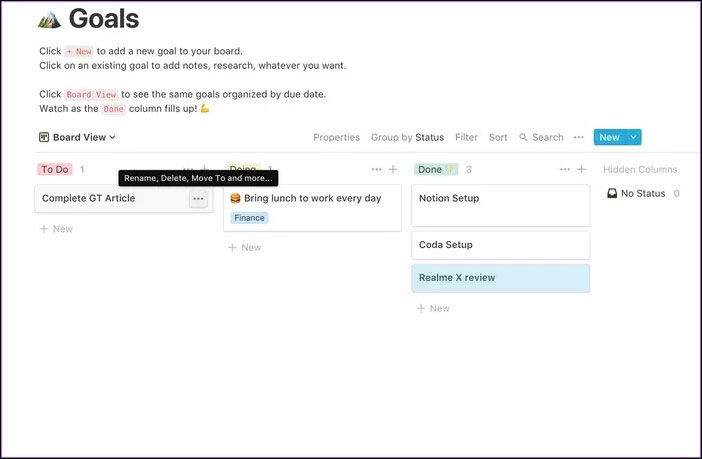
Task: Click the blue New button
Action: (608, 138)
